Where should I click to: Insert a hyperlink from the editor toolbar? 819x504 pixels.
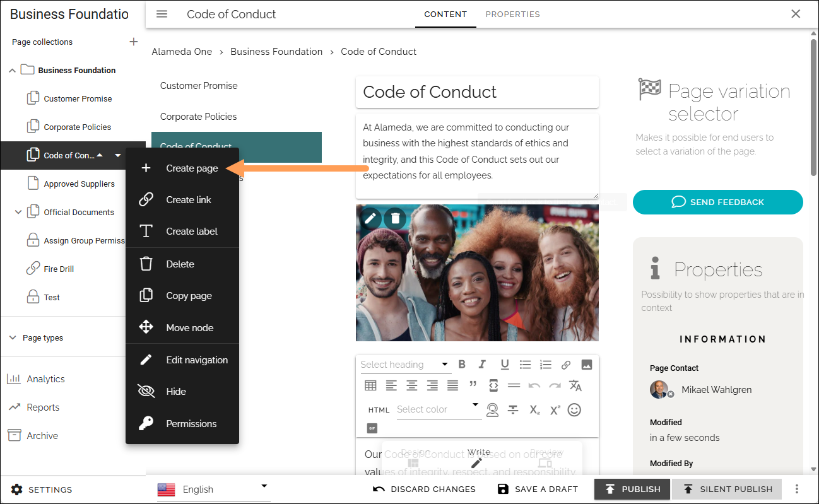pos(566,365)
